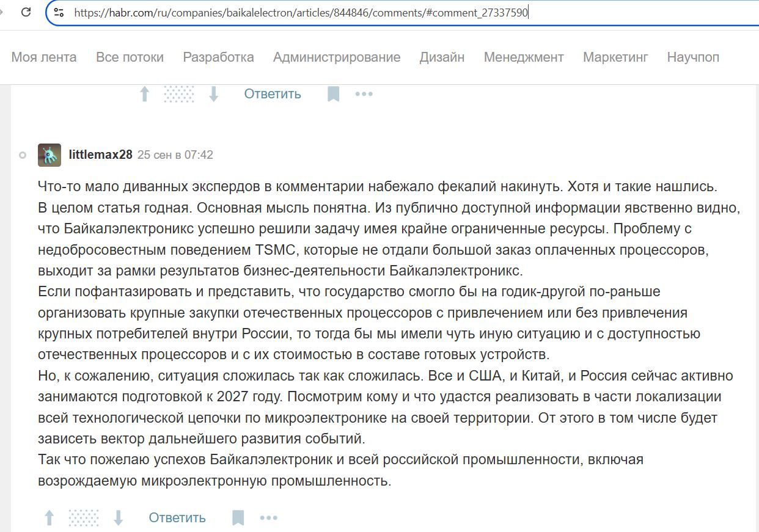759x532 pixels.
Task: Reply to the comment above littlemax28
Action: pos(273,94)
